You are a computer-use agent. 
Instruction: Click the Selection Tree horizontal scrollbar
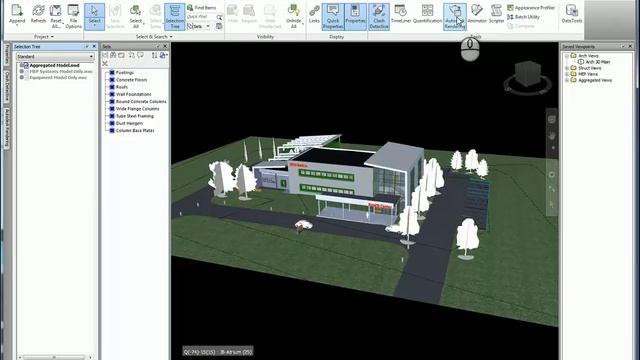54,357
